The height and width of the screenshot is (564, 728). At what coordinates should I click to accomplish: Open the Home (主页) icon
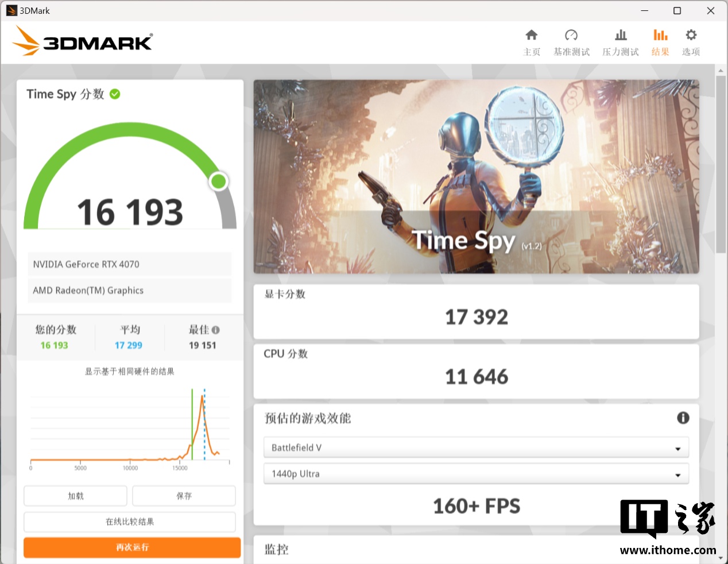[x=531, y=36]
